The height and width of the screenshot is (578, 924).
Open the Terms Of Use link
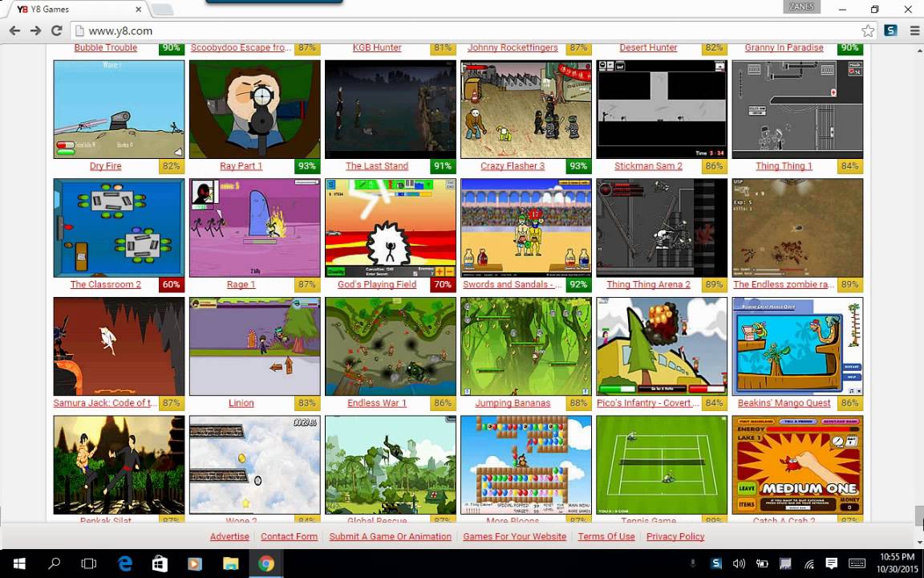606,536
